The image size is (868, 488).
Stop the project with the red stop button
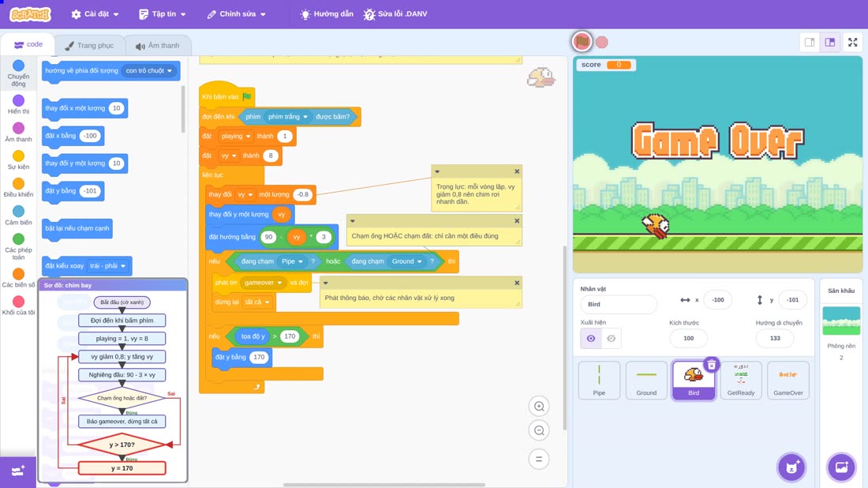[602, 42]
